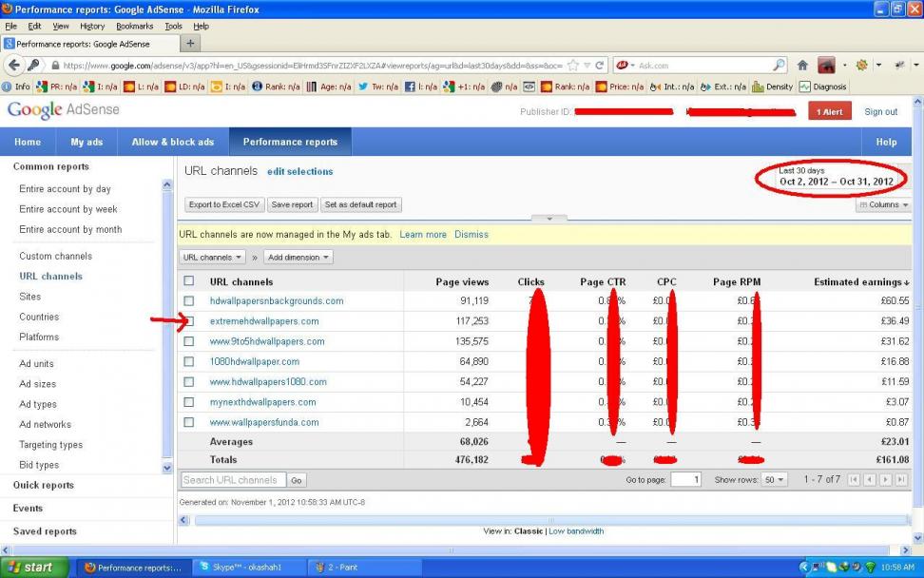
Task: Open the Firefox Tools menu
Action: (x=173, y=26)
